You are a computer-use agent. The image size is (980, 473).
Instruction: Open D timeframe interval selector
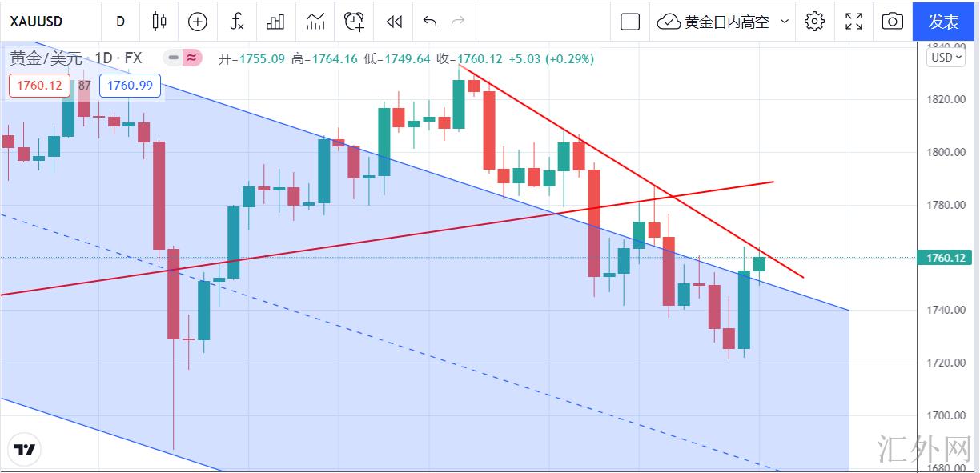[x=120, y=22]
